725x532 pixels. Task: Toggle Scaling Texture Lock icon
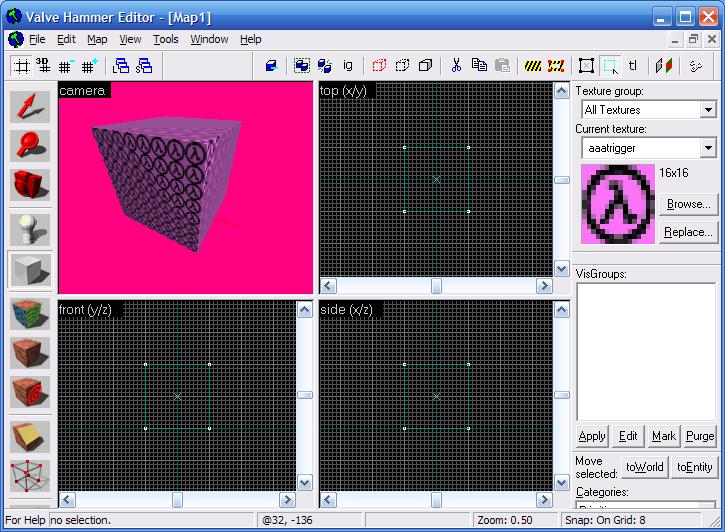click(664, 66)
